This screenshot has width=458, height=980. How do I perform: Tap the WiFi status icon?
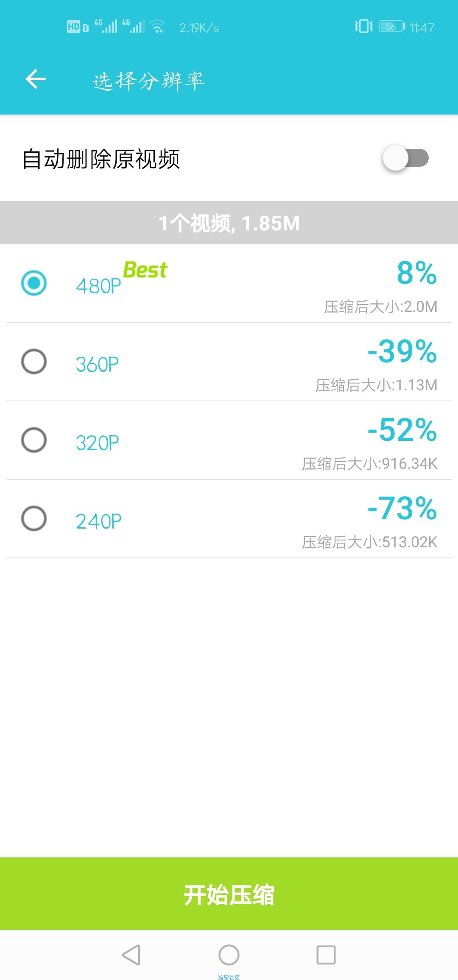tap(158, 27)
